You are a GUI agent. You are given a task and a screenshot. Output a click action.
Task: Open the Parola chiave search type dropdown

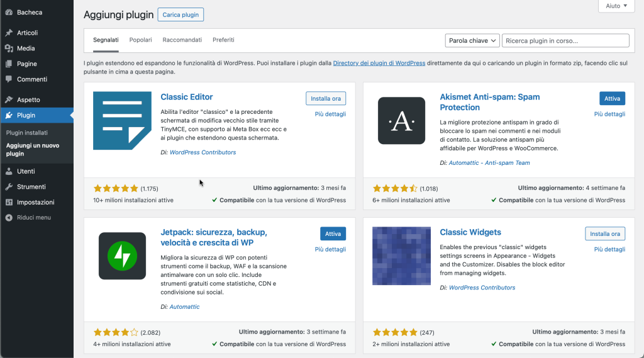point(472,41)
